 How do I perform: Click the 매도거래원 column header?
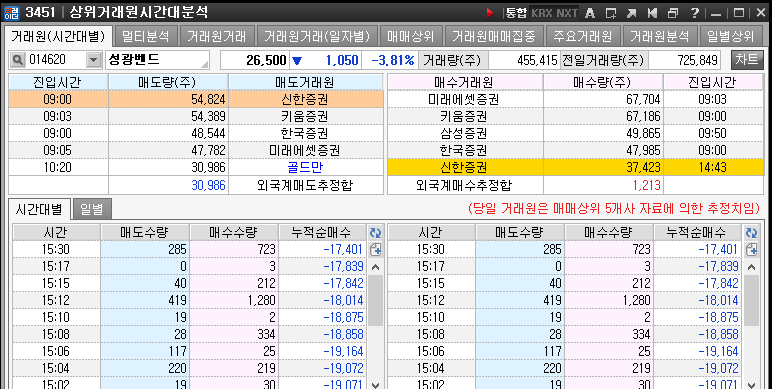coord(306,82)
